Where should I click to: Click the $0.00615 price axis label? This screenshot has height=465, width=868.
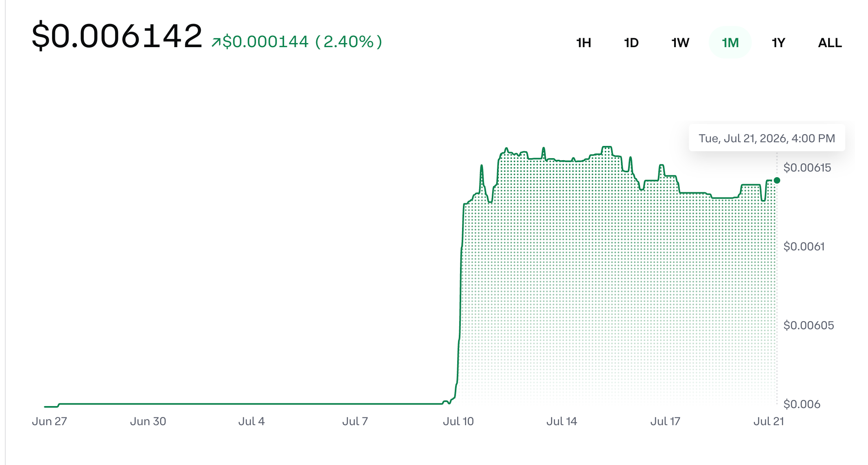coord(807,167)
